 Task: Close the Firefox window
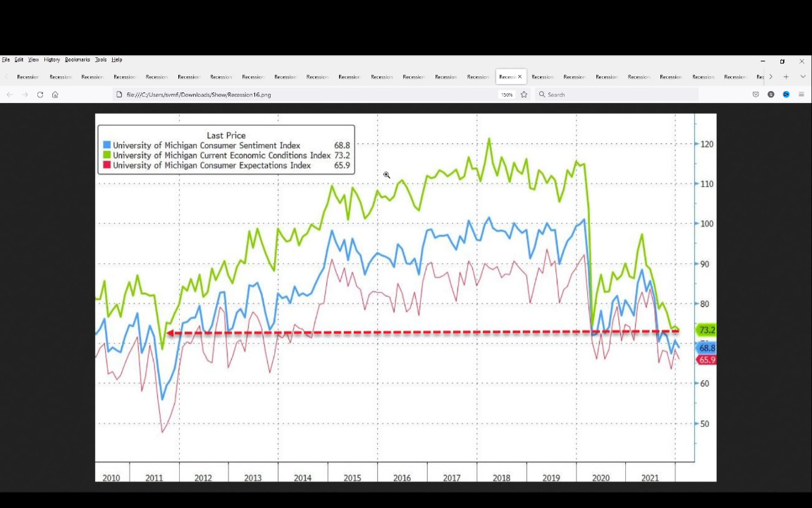tap(801, 61)
